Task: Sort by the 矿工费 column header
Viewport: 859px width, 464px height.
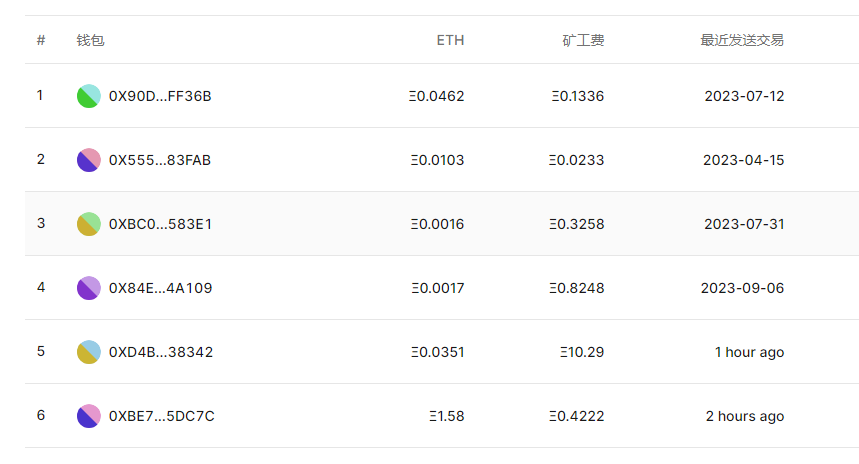Action: 583,40
